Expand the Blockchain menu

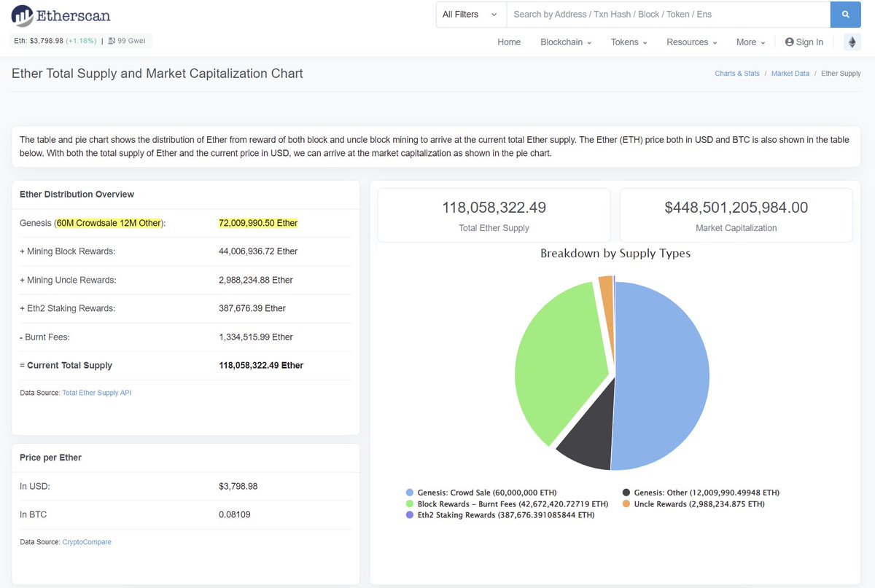566,42
